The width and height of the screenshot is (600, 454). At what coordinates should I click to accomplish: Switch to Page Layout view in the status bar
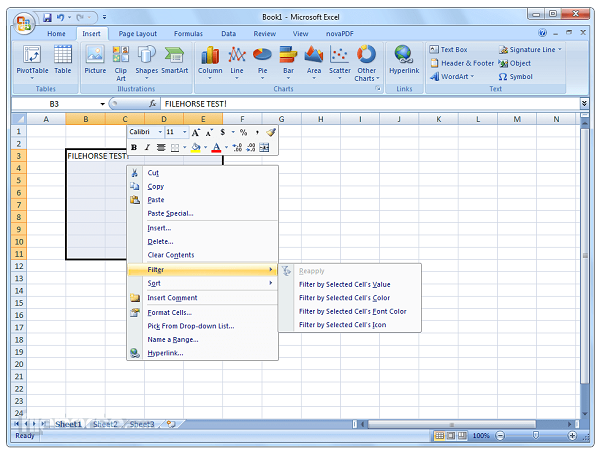451,435
